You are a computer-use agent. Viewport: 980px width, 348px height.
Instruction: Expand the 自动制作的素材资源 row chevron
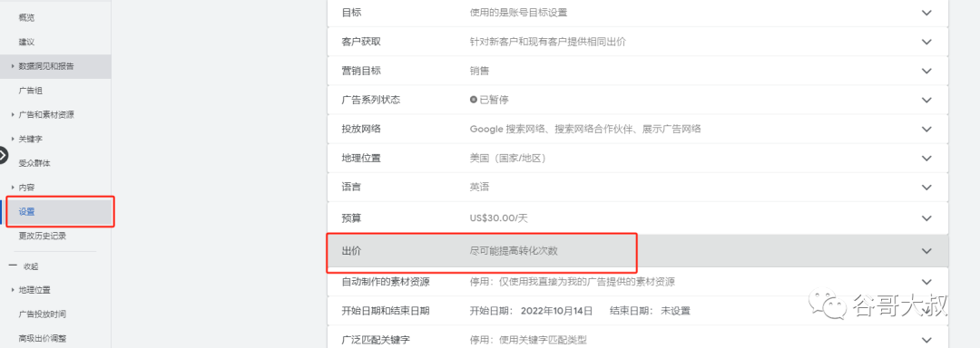pyautogui.click(x=926, y=282)
